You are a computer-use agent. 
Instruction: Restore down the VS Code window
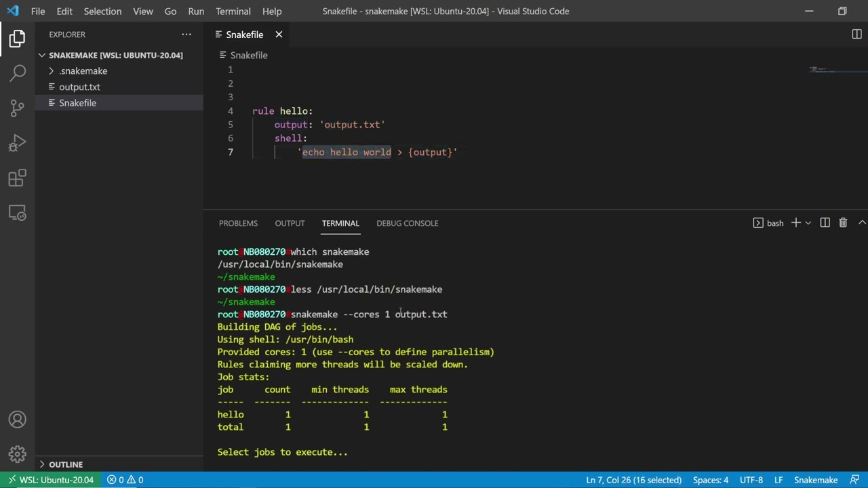842,11
